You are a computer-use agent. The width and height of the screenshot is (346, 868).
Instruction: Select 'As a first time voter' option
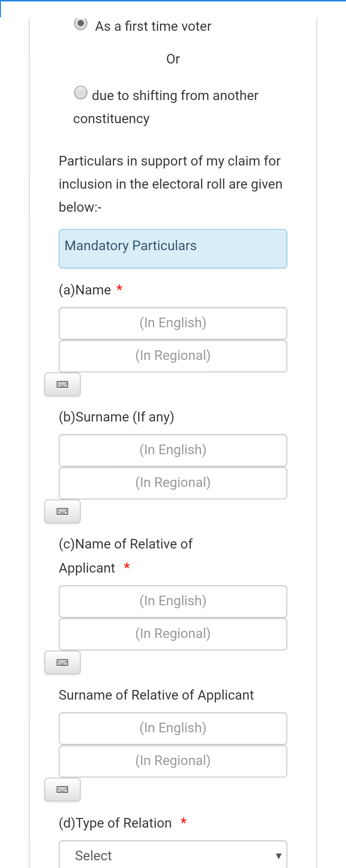tap(81, 24)
